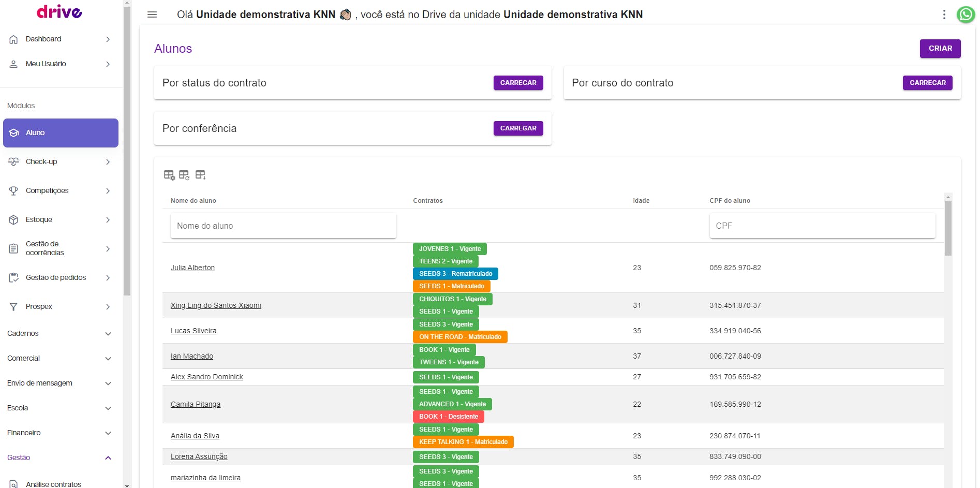Collapse the Gestão section
Viewport: 980px width, 488px height.
pyautogui.click(x=60, y=458)
